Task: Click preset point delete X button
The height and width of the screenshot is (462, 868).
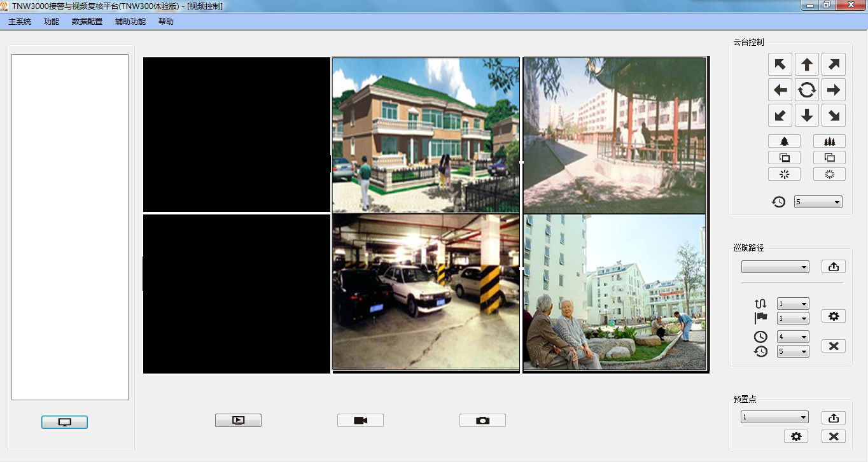Action: pos(834,437)
